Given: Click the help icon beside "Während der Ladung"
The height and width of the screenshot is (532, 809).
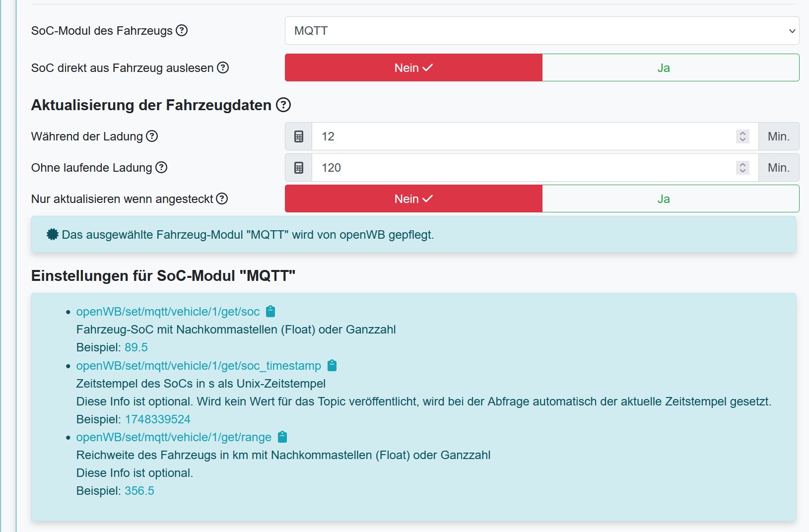Looking at the screenshot, I should (x=153, y=136).
